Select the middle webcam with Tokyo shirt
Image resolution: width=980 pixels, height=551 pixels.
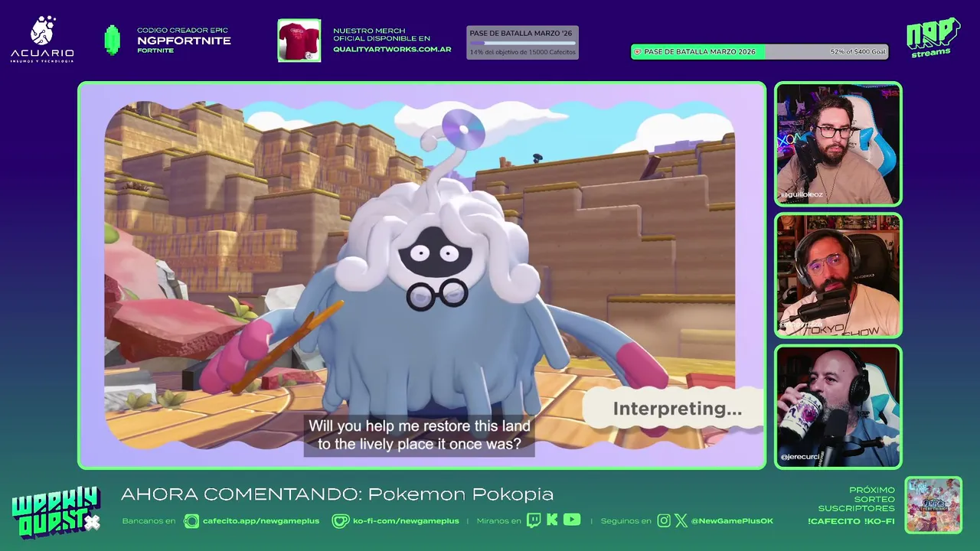838,275
